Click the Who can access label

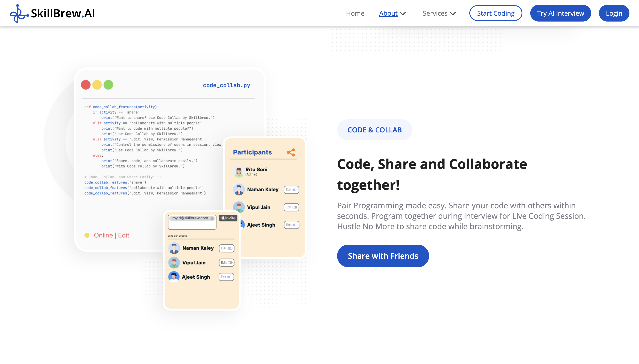click(x=177, y=236)
